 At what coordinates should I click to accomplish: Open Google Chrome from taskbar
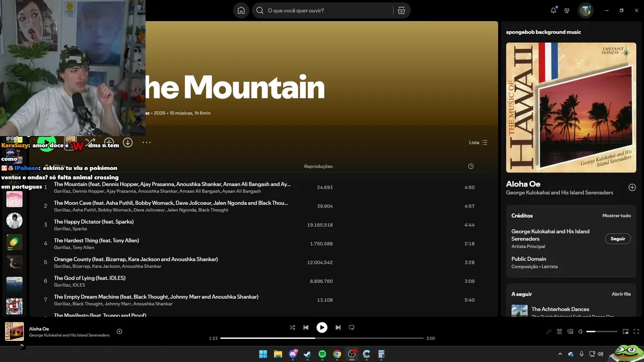coord(337,354)
